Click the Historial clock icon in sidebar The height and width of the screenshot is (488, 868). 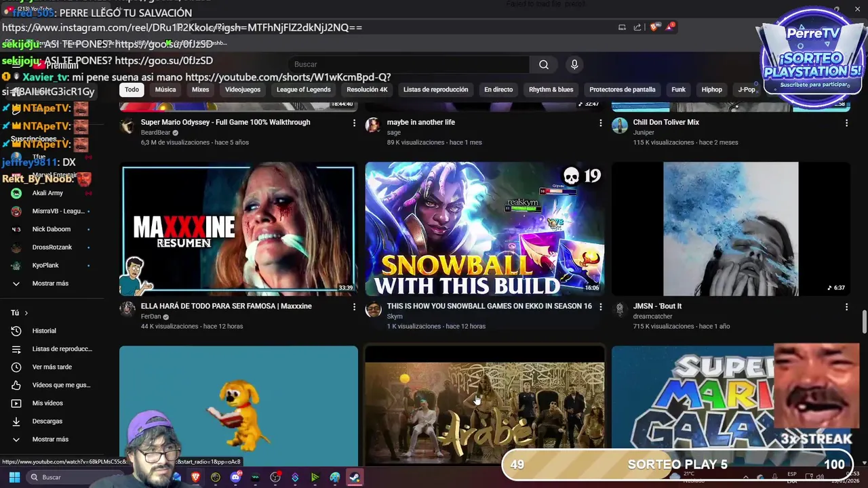[16, 331]
